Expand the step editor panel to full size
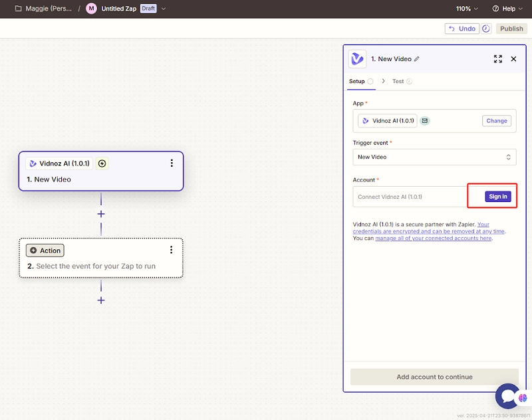 (x=498, y=59)
